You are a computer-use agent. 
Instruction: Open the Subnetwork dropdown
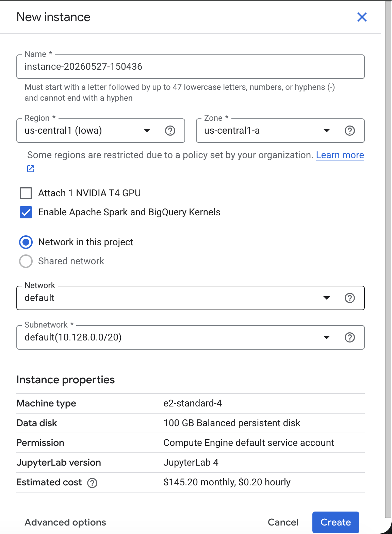[191, 337]
